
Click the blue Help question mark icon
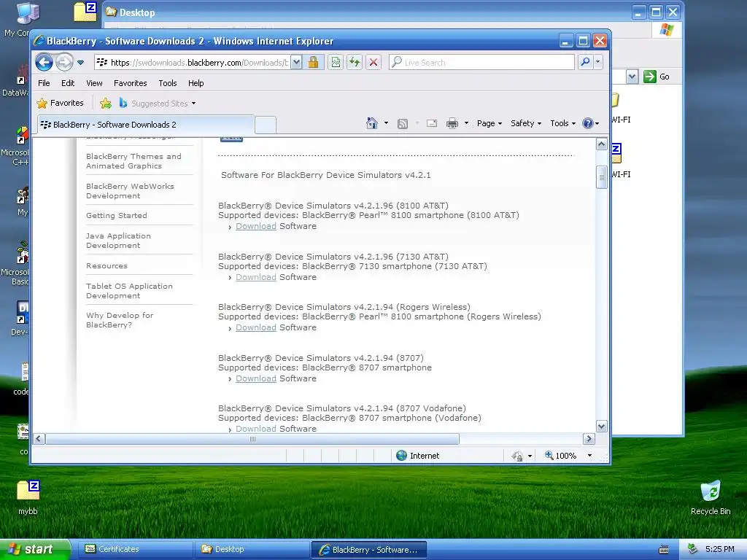click(x=588, y=123)
